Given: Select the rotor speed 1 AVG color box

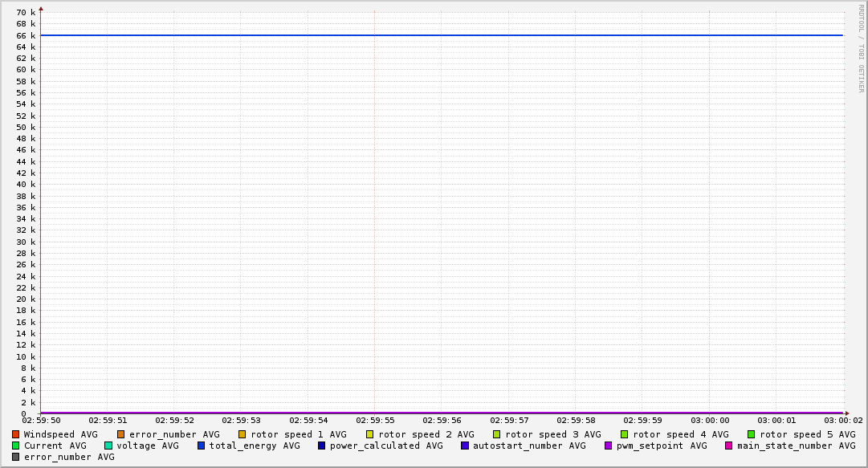Looking at the screenshot, I should coord(242,434).
